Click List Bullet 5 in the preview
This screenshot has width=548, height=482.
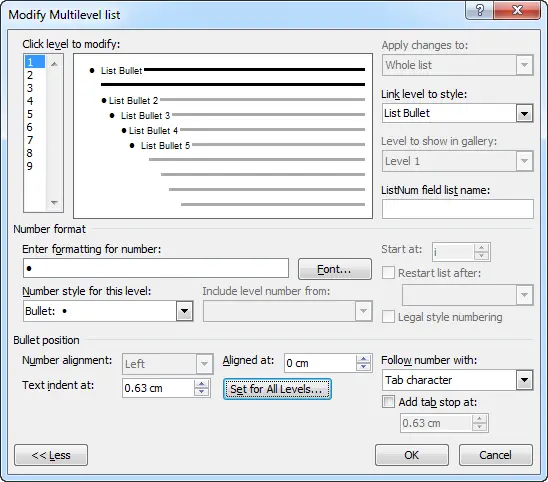coord(165,145)
